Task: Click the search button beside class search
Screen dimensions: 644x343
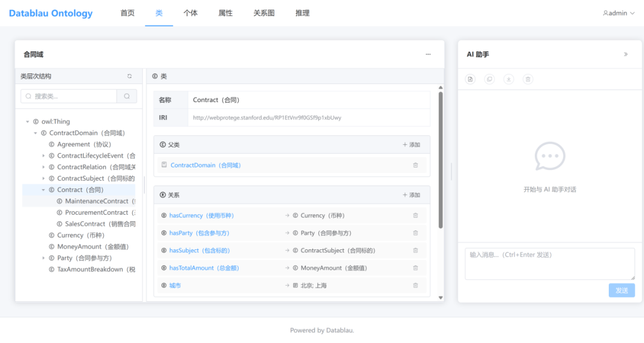Action: point(127,96)
